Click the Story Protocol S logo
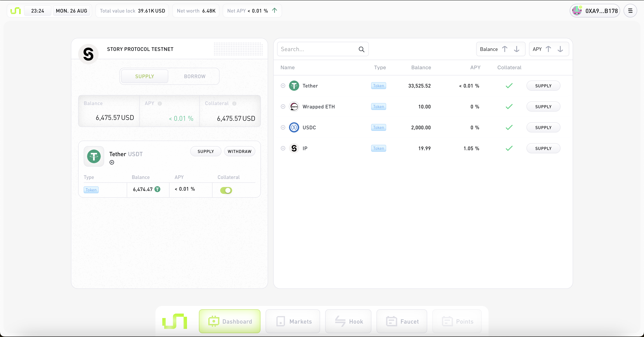This screenshot has width=644, height=337. pos(88,54)
